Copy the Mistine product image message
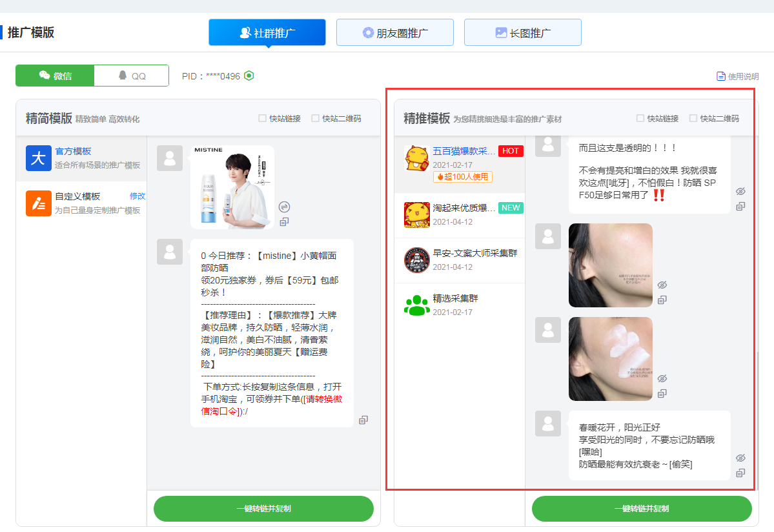Image resolution: width=774 pixels, height=532 pixels. (284, 222)
